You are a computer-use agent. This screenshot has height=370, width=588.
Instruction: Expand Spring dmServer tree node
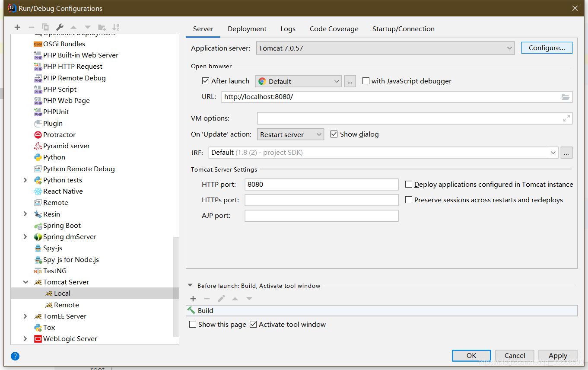point(25,236)
